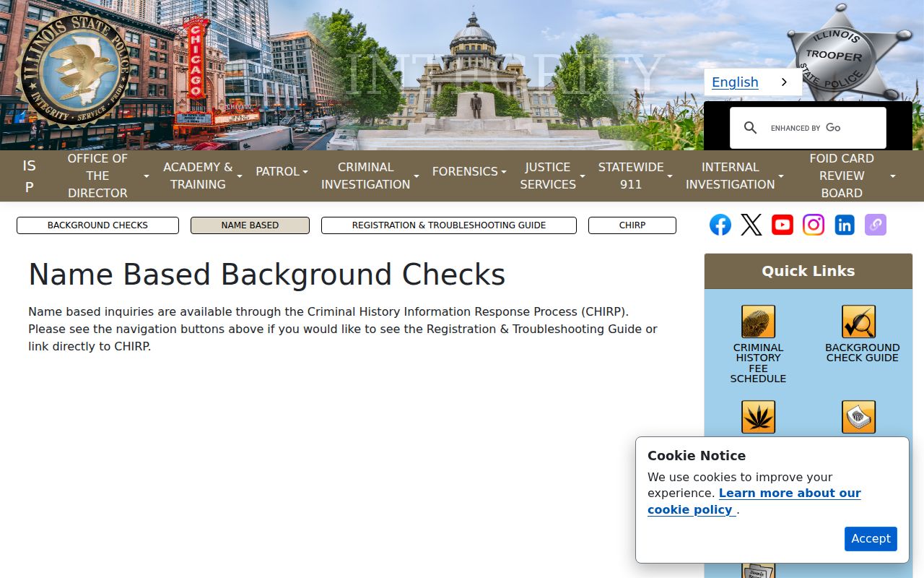Select the Name Based tab button
The width and height of the screenshot is (924, 578).
(x=250, y=225)
